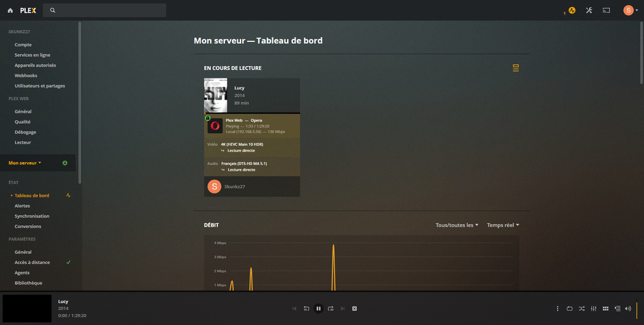Toggle repeat mode
644x325 pixels.
(570, 309)
